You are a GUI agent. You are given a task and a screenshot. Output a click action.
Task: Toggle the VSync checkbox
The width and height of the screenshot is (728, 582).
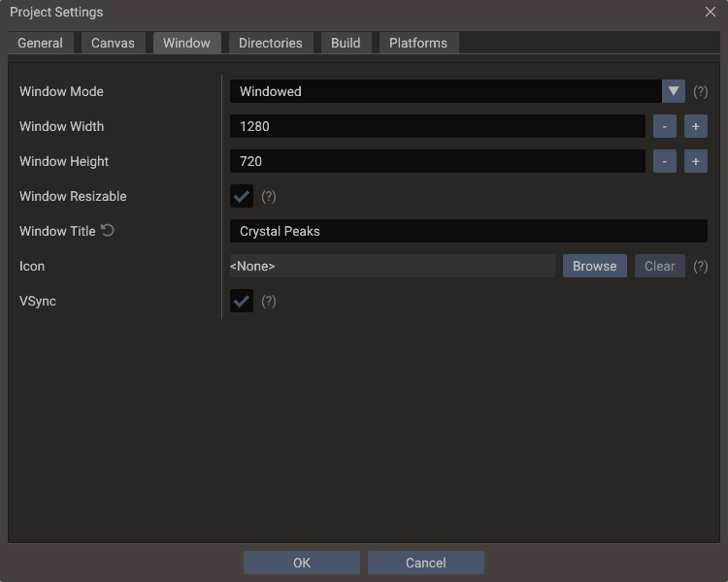tap(242, 302)
